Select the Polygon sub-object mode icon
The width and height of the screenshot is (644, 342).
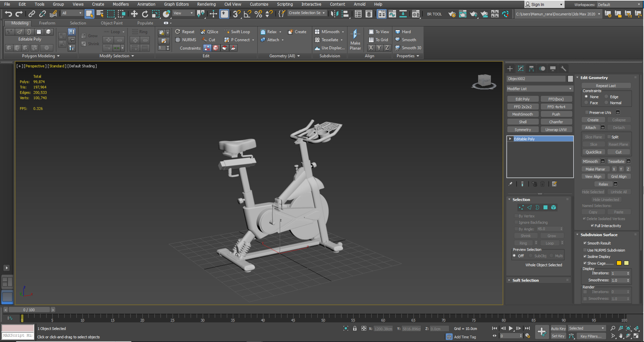(x=39, y=32)
